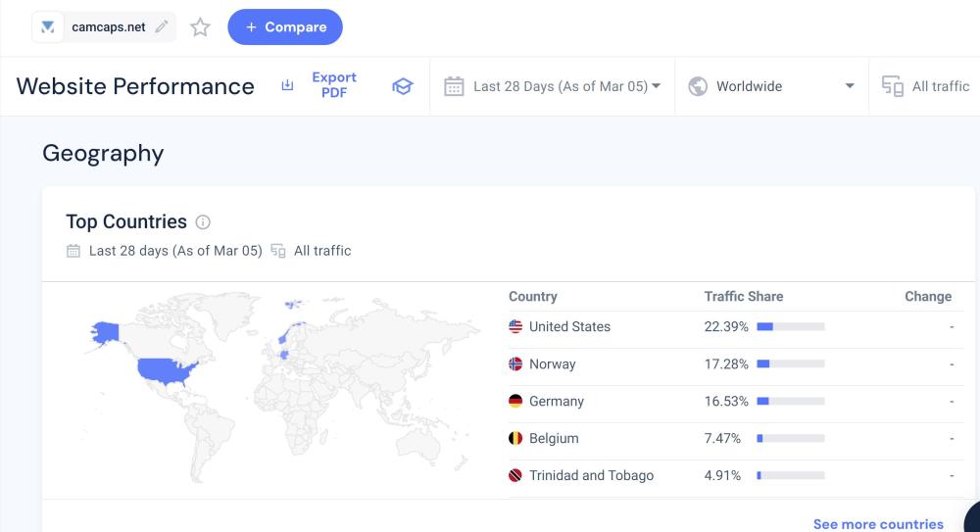This screenshot has height=532, width=980.
Task: Select Trinidad and Tobago country entry
Action: (590, 475)
